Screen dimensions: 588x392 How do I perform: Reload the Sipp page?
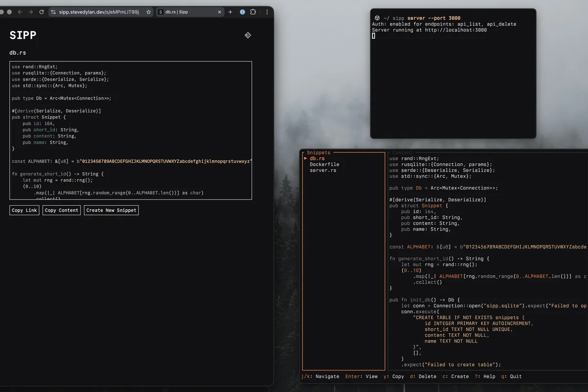42,12
